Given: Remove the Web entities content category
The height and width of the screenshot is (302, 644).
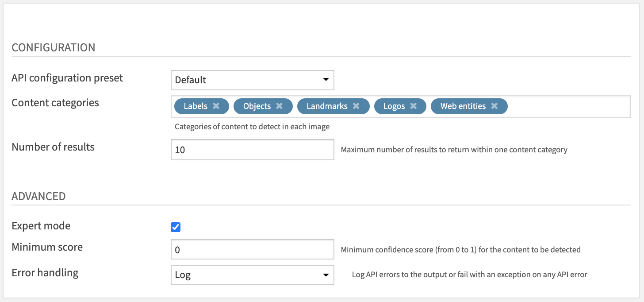Looking at the screenshot, I should [x=495, y=106].
